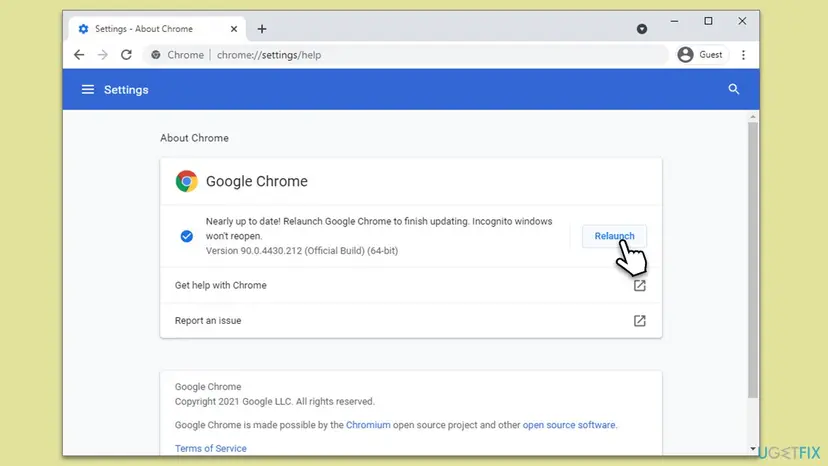Click the Copyright 2021 Google LLC text
828x466 pixels.
275,402
